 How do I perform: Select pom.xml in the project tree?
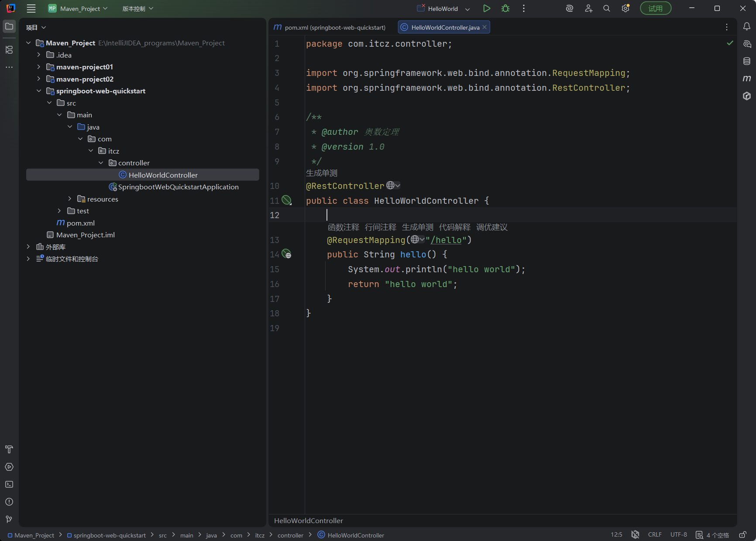(81, 223)
